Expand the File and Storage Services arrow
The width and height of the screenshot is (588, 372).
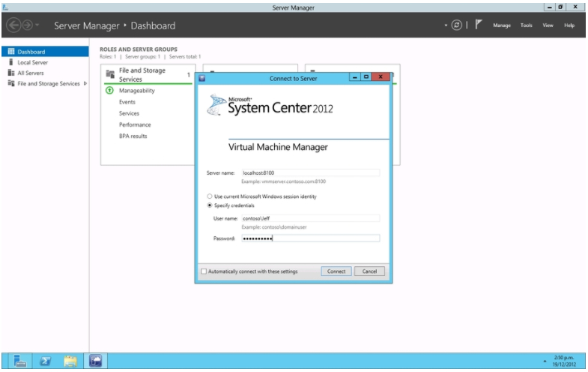pyautogui.click(x=85, y=83)
